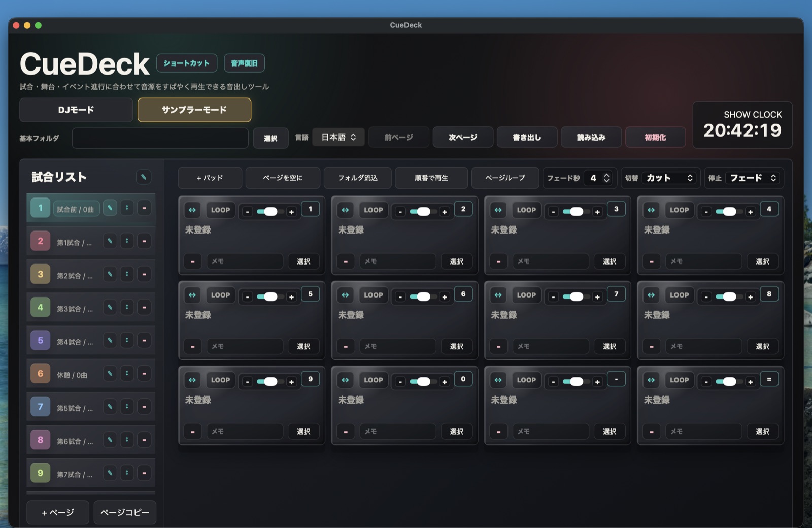
Task: Toggle LOOP on pad 5
Action: (221, 295)
